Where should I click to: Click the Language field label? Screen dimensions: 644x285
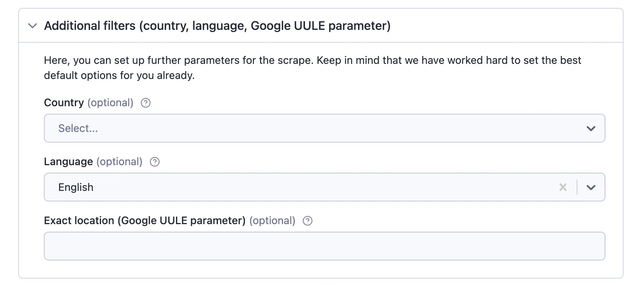(x=68, y=162)
